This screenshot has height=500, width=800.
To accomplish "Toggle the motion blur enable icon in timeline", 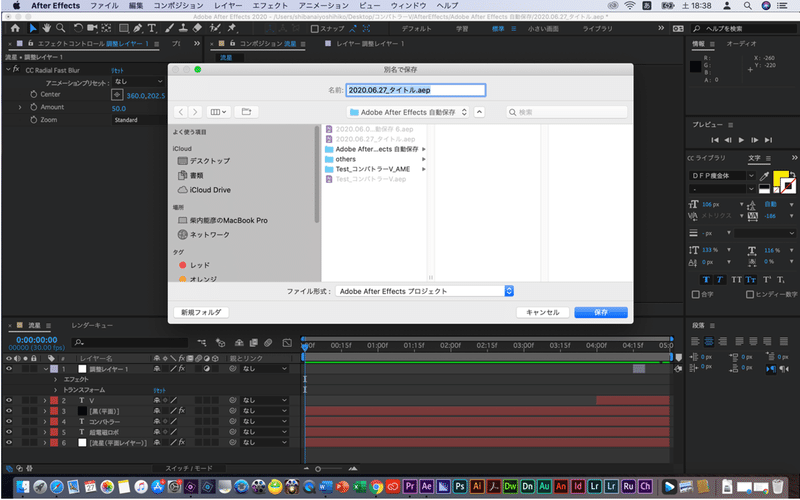I will click(x=268, y=343).
